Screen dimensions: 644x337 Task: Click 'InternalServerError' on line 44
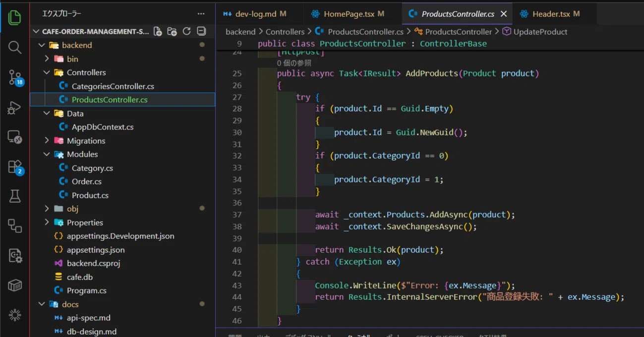pyautogui.click(x=432, y=297)
